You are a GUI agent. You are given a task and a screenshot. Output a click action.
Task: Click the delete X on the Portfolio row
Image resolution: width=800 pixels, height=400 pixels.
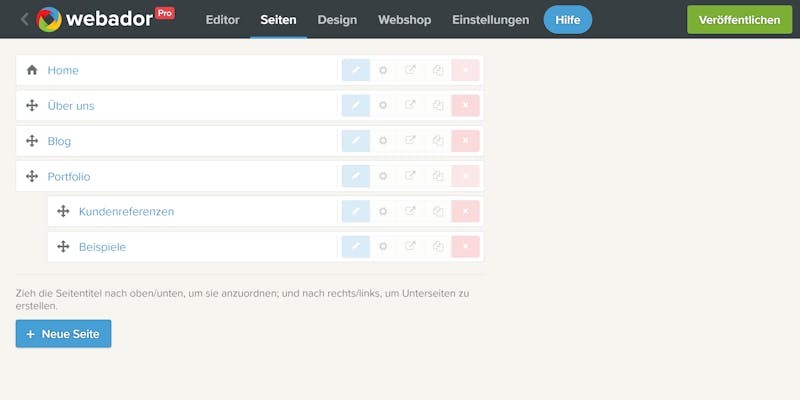click(x=465, y=176)
